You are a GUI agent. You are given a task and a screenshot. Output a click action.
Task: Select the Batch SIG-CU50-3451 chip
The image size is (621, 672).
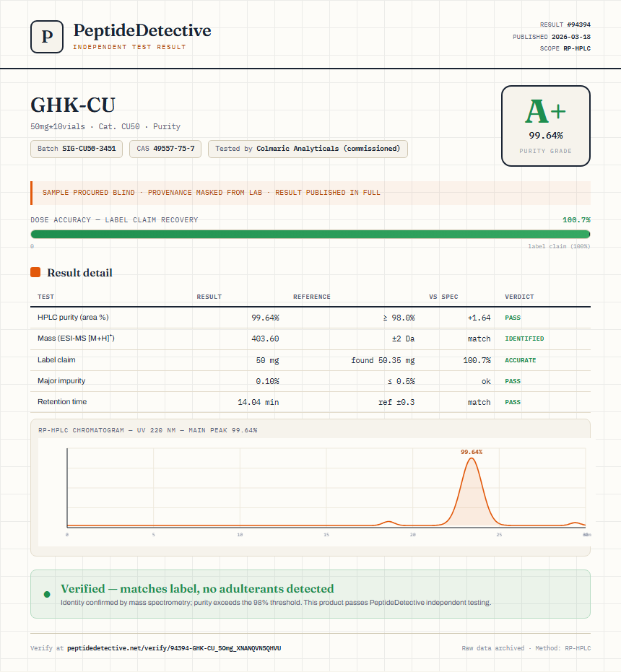(77, 149)
